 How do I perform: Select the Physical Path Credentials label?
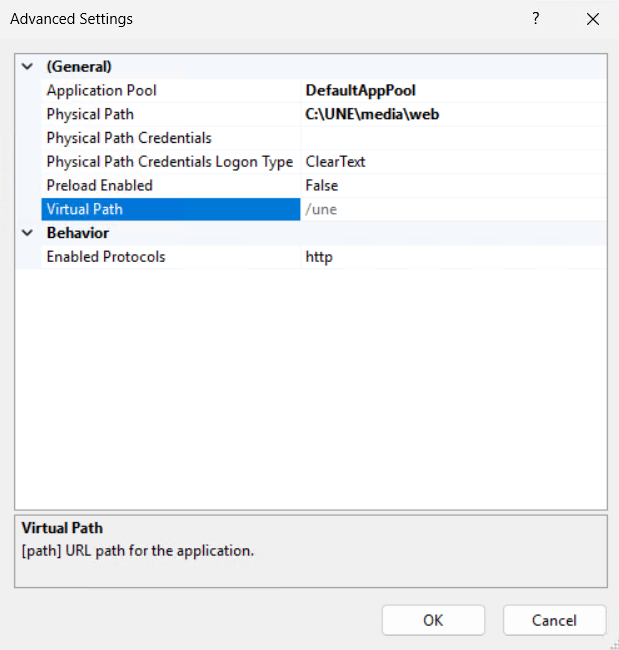(129, 138)
